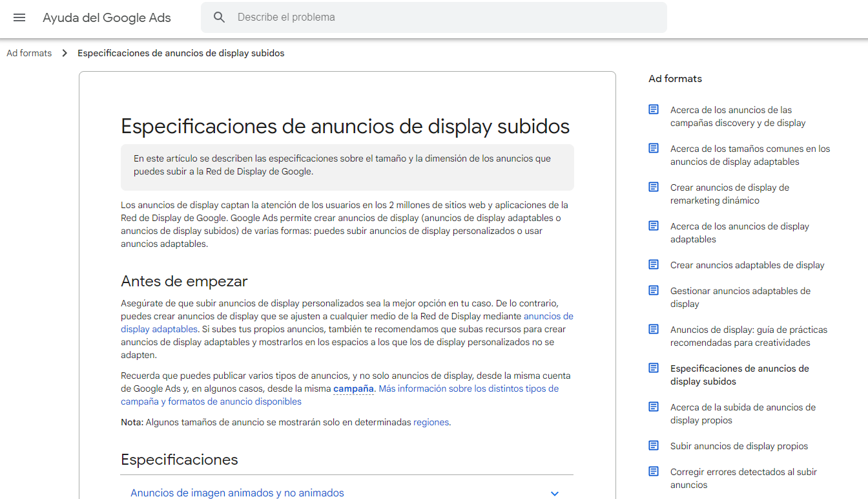Click article icon beside tamaños comunes entry

654,148
